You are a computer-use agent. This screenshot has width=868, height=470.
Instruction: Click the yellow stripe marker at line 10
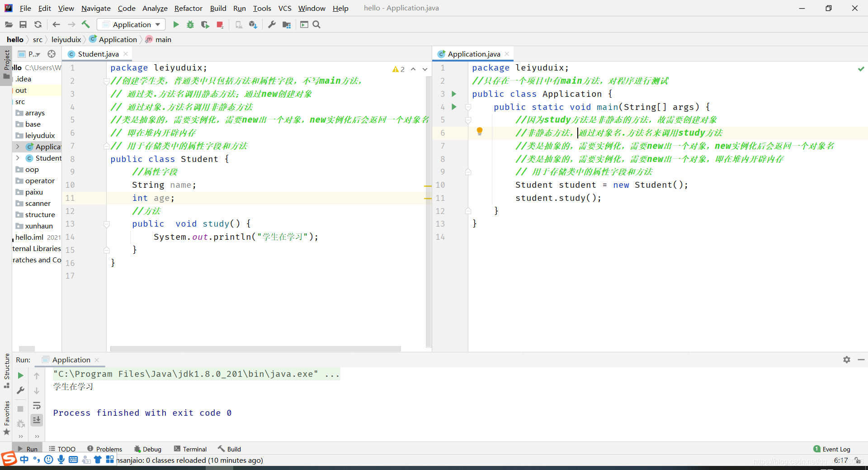pos(428,186)
